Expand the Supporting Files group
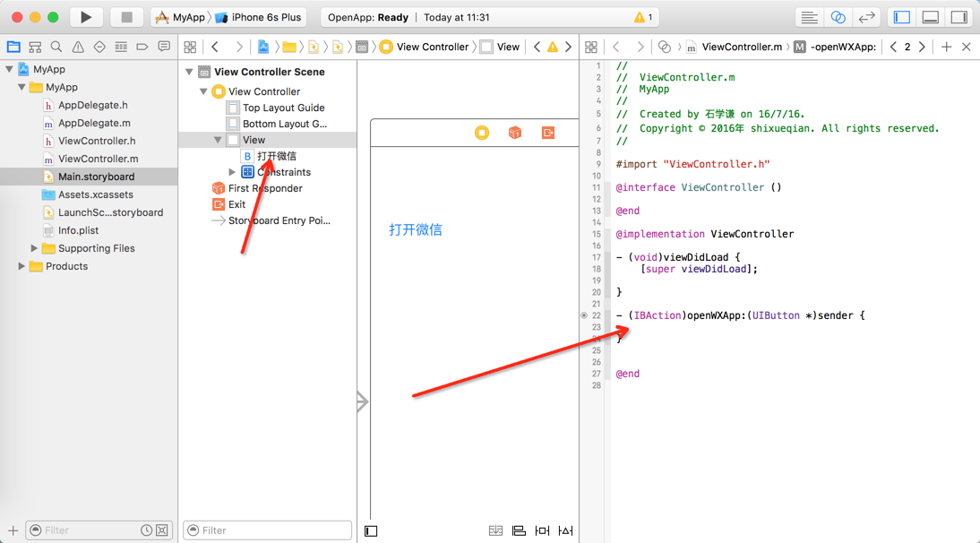Viewport: 980px width, 543px height. point(34,248)
